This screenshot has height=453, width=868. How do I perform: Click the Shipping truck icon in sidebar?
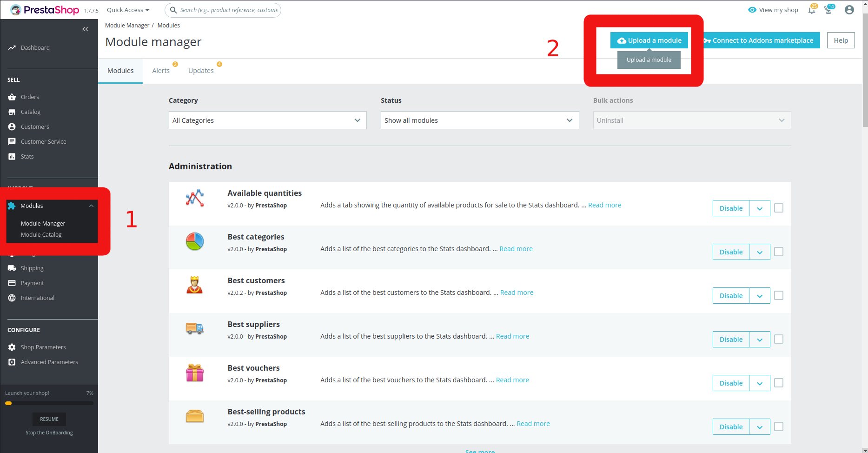tap(12, 268)
